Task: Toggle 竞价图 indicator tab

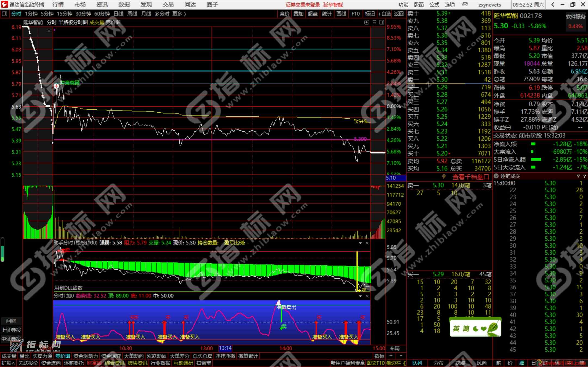Action: coord(63,356)
